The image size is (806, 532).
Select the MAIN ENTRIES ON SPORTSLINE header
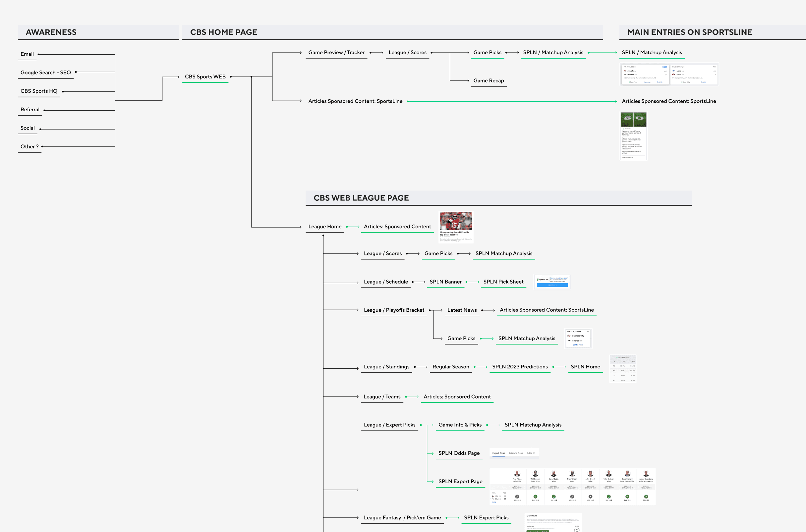(x=712, y=32)
